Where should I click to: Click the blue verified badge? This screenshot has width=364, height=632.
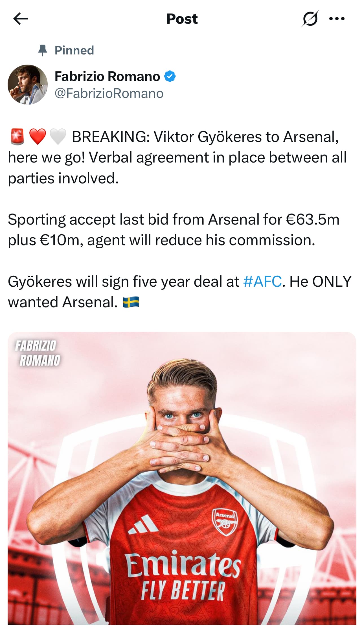coord(170,76)
